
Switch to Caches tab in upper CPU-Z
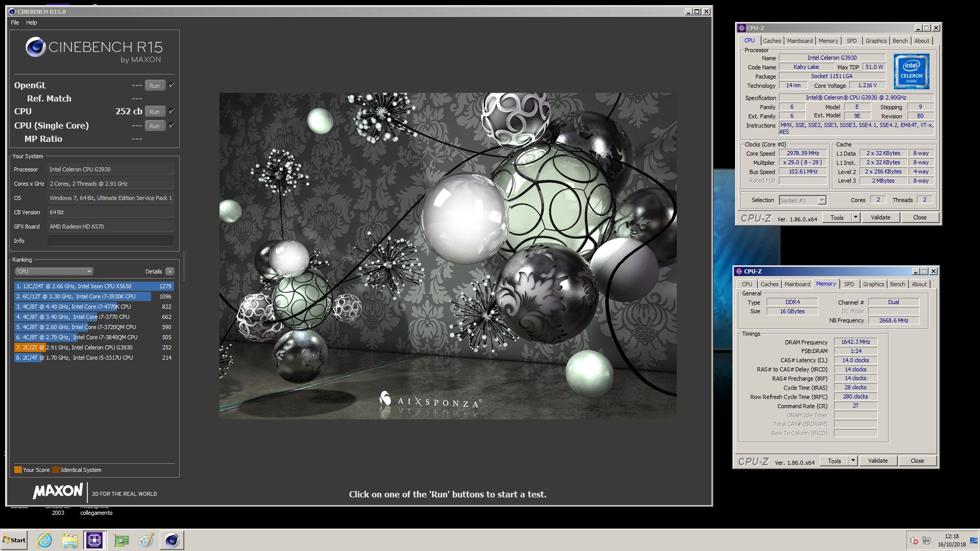pos(772,41)
